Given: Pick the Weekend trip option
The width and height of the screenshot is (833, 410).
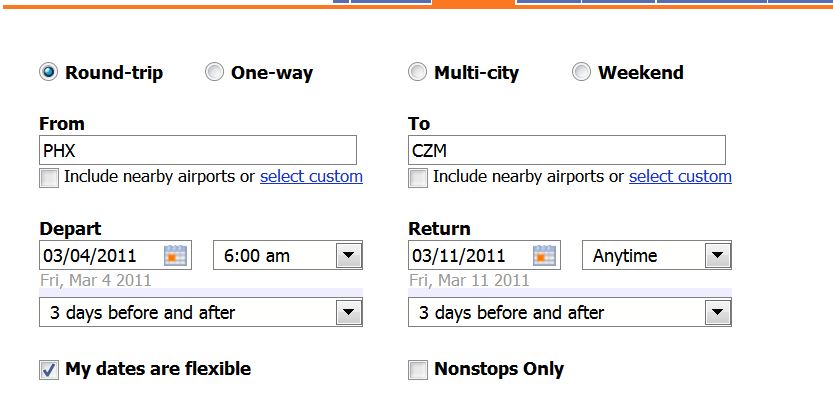Looking at the screenshot, I should [x=582, y=72].
